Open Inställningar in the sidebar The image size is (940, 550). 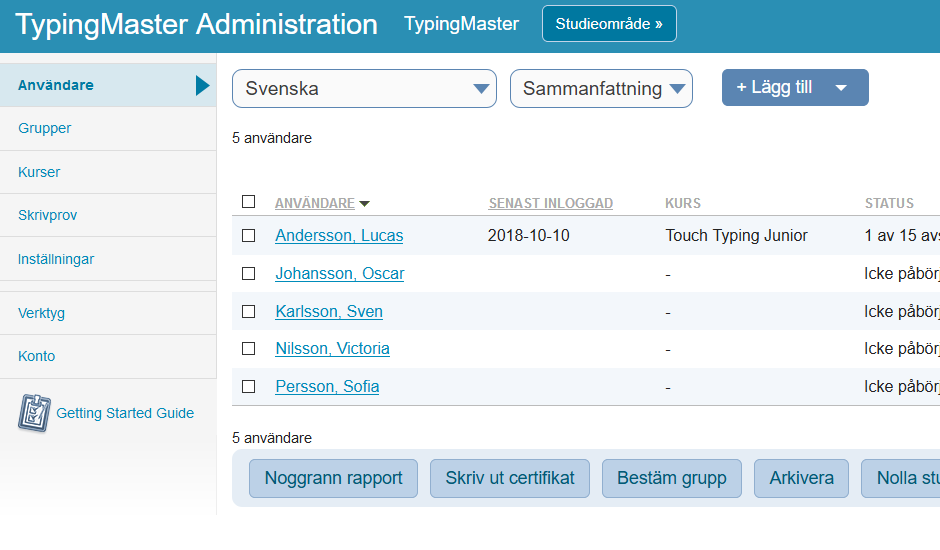coord(108,259)
